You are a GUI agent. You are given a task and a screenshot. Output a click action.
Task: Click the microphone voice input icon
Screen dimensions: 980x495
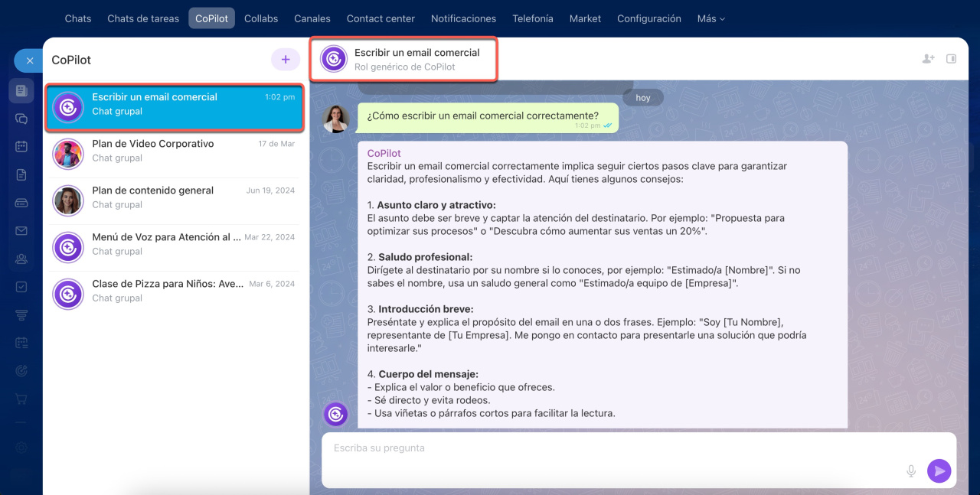[x=911, y=471]
